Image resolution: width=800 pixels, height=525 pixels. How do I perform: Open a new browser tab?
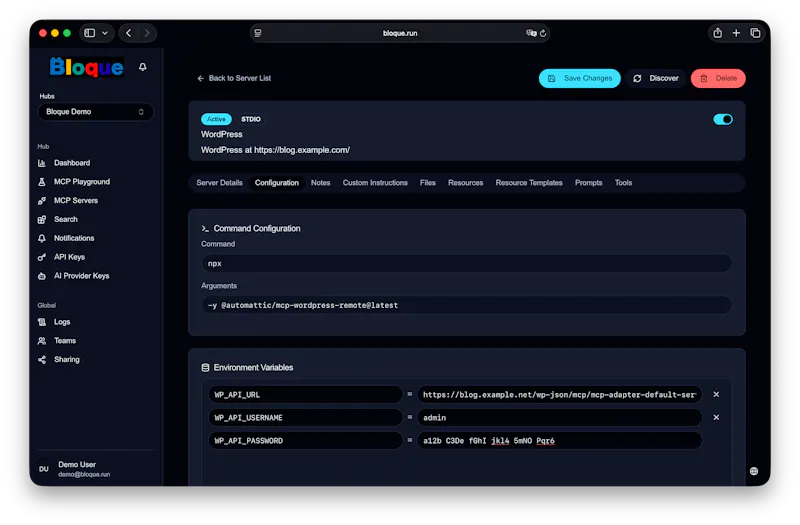(736, 33)
